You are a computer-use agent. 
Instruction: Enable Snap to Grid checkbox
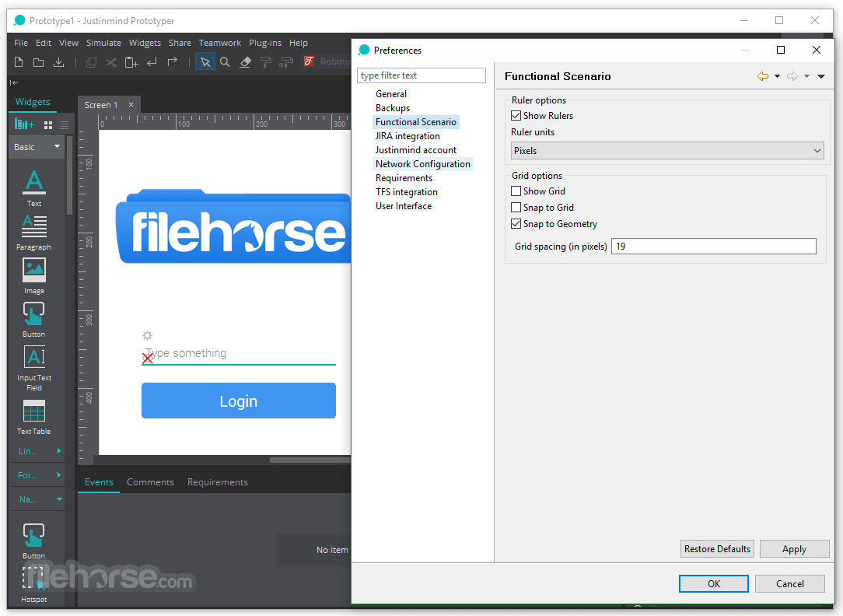point(516,207)
